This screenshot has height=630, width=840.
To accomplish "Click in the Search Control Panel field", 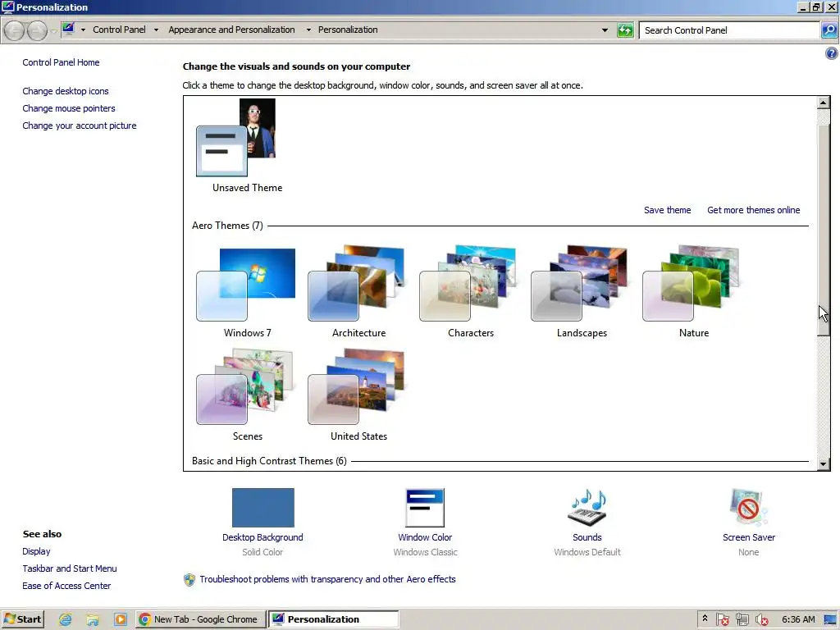I will point(729,30).
